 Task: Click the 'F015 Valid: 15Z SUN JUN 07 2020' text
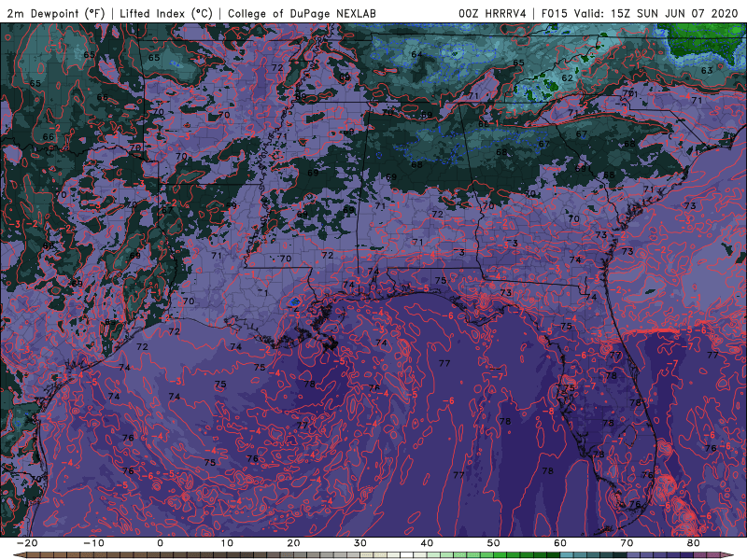click(x=640, y=13)
